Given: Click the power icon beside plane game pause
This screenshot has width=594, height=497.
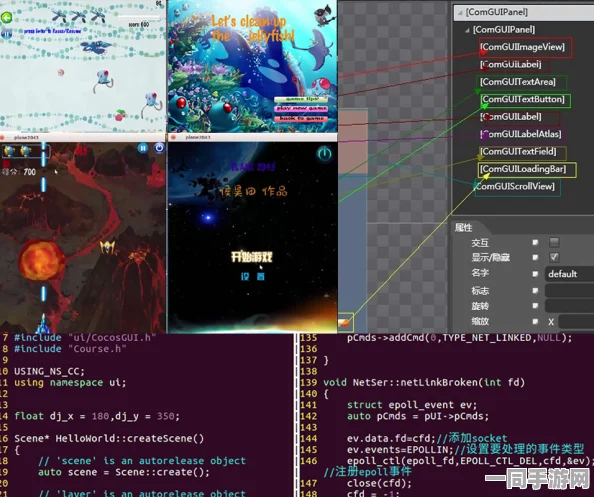Looking at the screenshot, I should 159,148.
